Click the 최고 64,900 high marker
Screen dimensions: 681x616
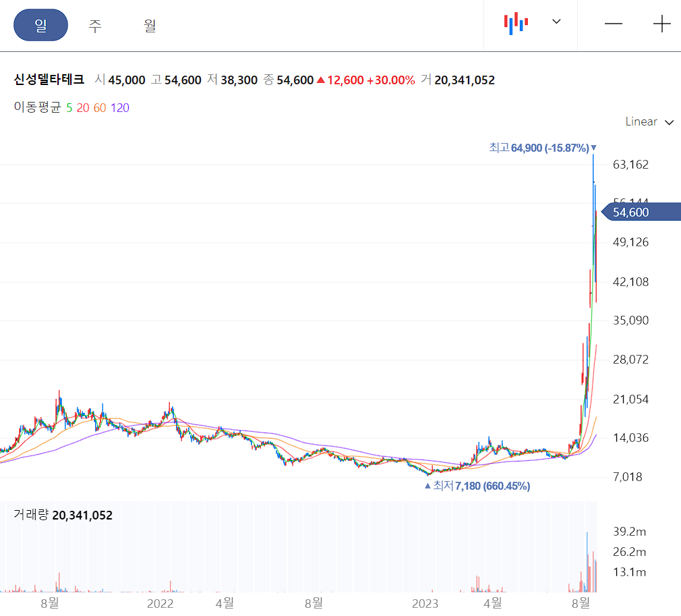(543, 148)
